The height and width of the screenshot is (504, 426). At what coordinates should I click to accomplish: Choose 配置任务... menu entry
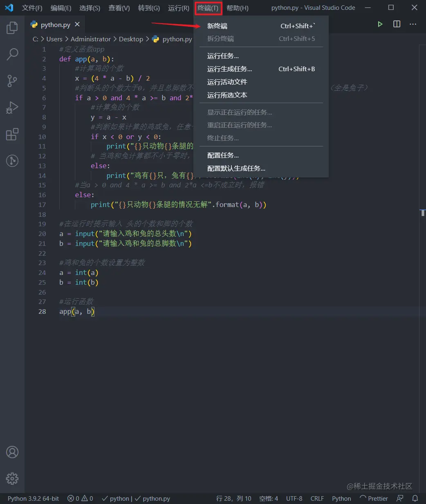tap(261, 155)
